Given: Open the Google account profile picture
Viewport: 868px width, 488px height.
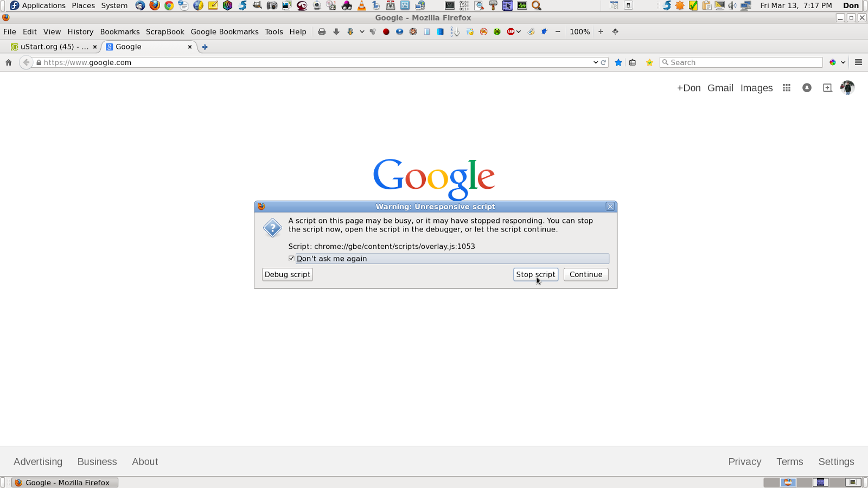Looking at the screenshot, I should (847, 87).
